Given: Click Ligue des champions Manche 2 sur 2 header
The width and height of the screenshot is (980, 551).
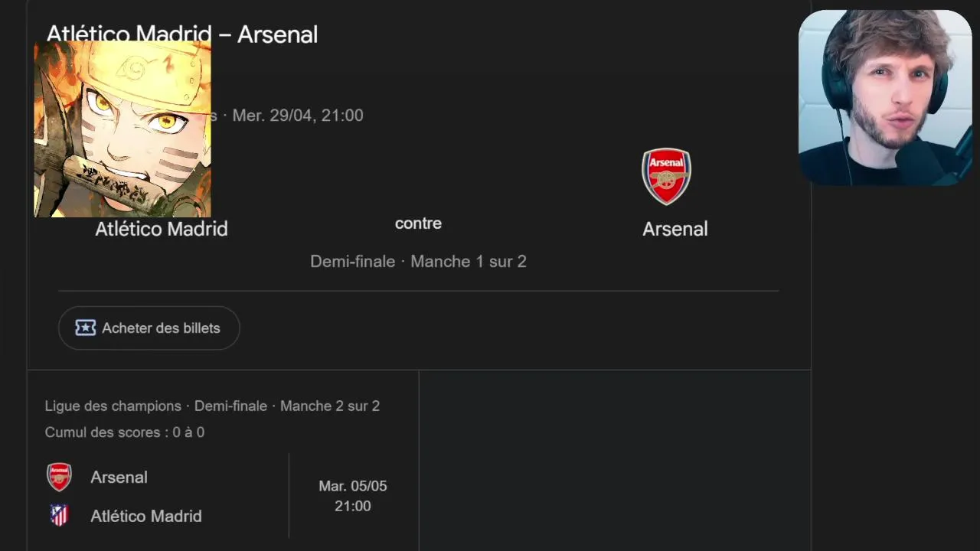Looking at the screenshot, I should [212, 406].
